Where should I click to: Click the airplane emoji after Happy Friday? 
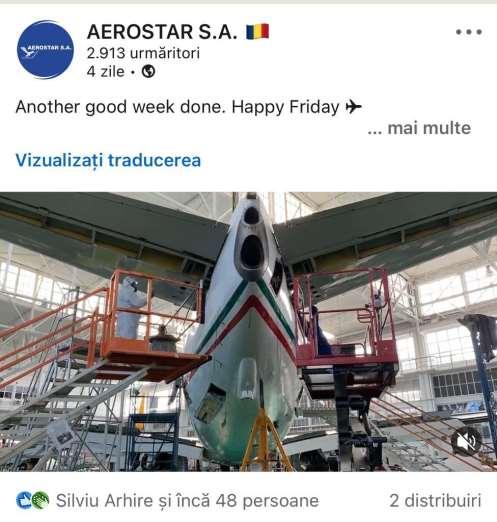[354, 107]
